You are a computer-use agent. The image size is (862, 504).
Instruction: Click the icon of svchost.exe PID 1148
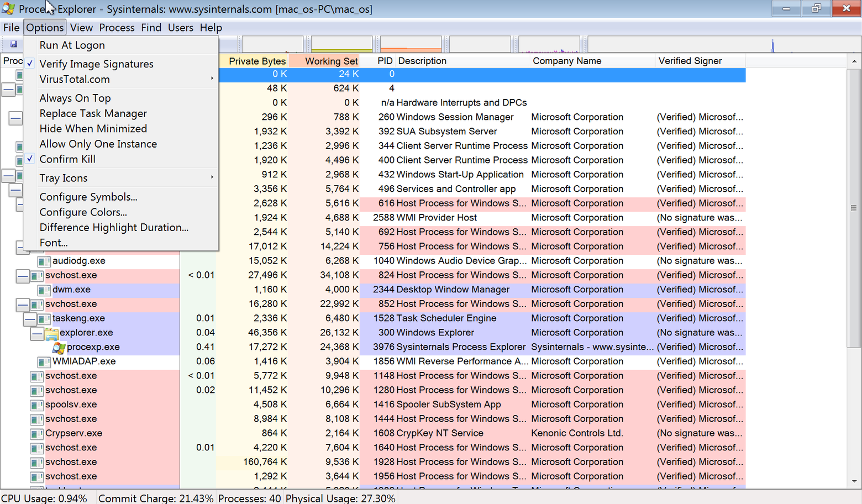[x=37, y=376]
